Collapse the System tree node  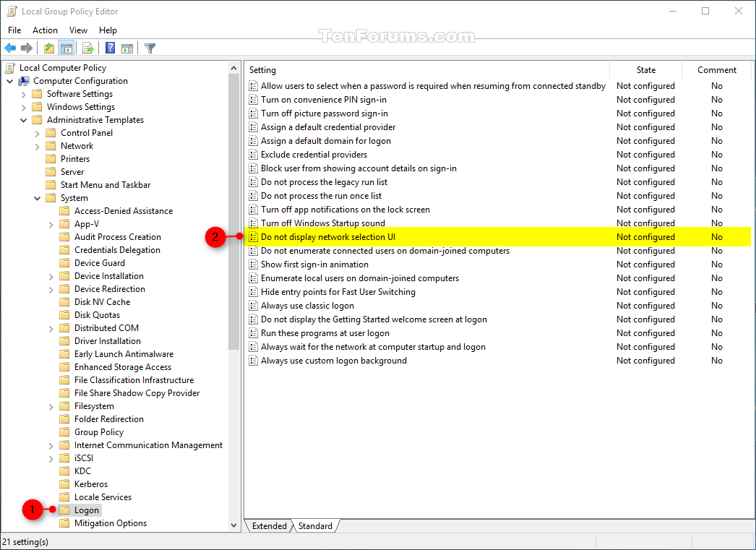[36, 197]
